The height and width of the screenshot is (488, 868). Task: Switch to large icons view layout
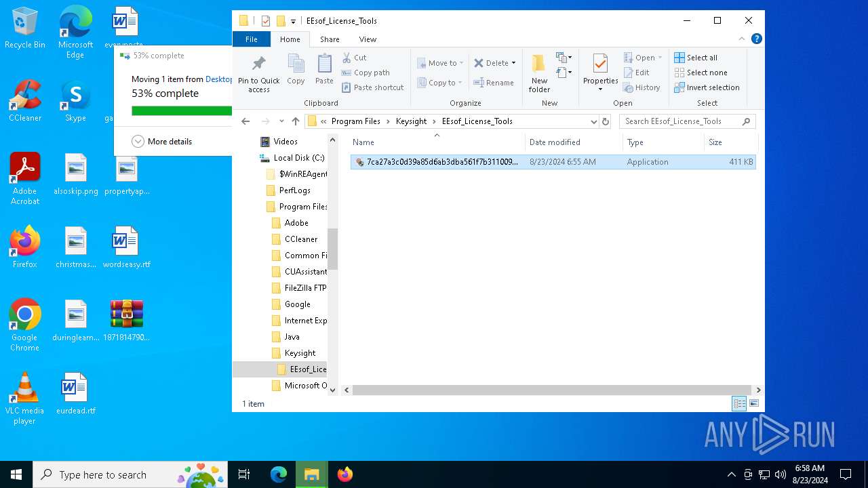[x=753, y=403]
